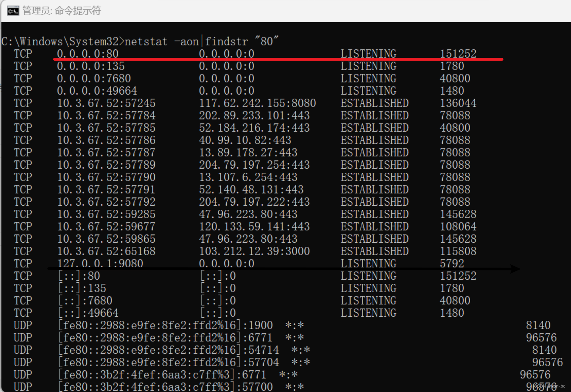Select foreign address 120.133.59.141:443
Viewport: 571px width, 392px height.
click(x=254, y=226)
